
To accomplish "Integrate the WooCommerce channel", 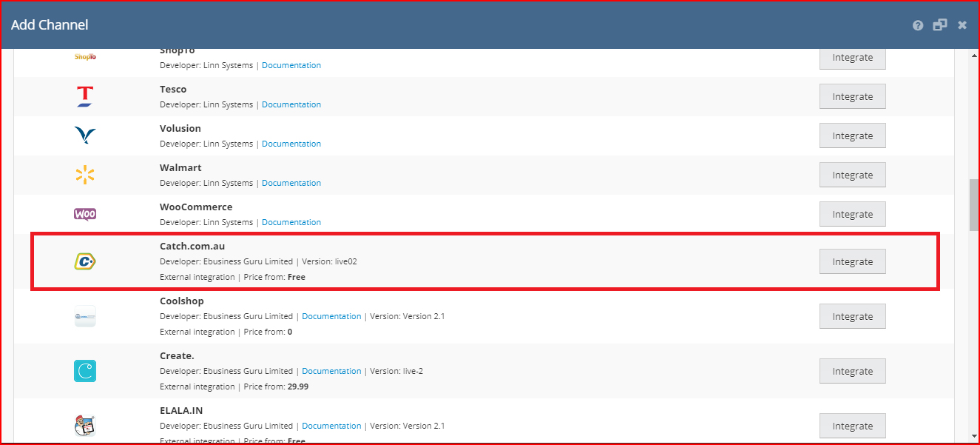I will point(853,214).
